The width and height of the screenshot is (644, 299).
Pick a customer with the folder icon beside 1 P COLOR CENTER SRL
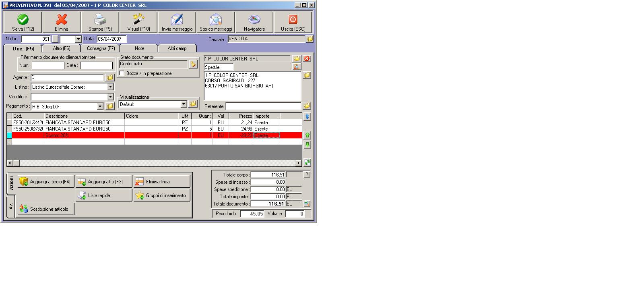click(x=297, y=59)
